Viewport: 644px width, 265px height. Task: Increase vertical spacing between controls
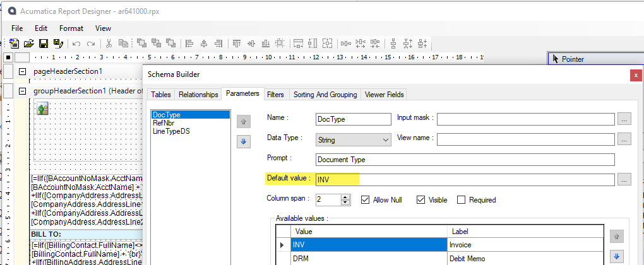[408, 43]
